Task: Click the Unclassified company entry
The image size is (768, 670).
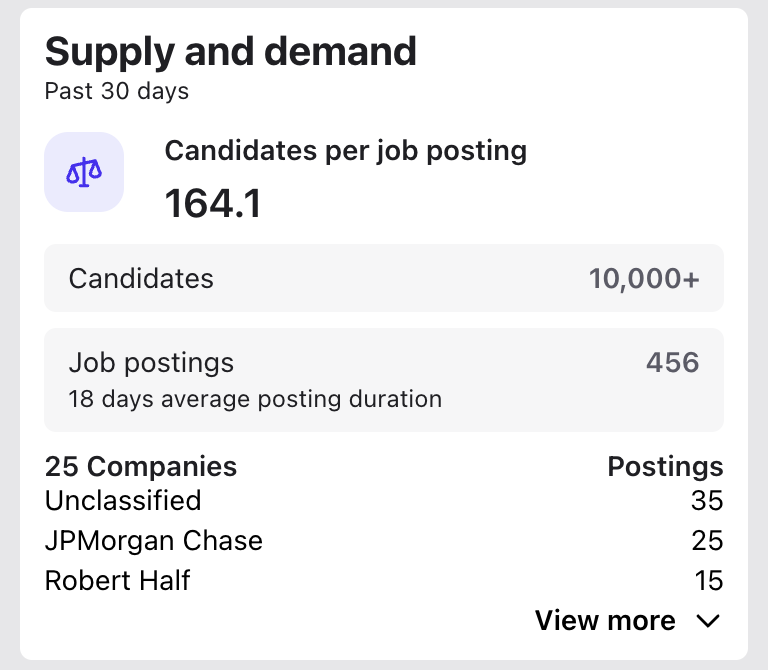Action: point(123,500)
